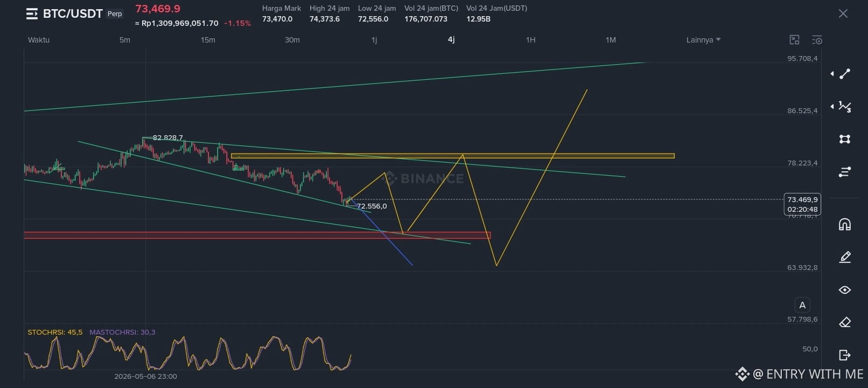
Task: Click the last price 73,469.9
Action: pos(158,9)
